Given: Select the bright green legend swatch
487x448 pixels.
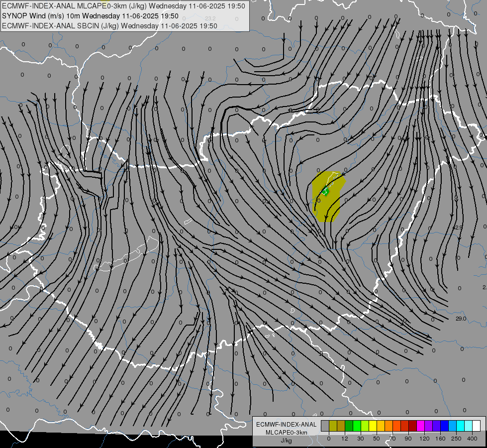Looking at the screenshot, I should pyautogui.click(x=357, y=426).
